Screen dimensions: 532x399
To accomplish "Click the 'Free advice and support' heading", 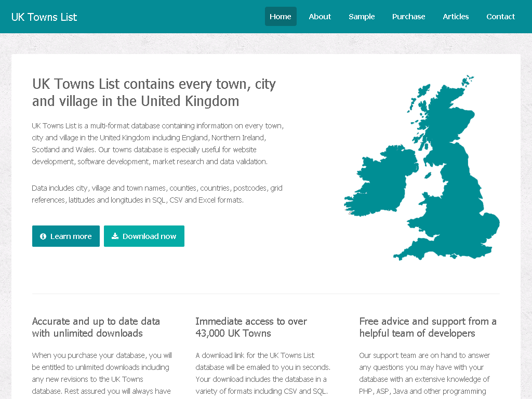I will pyautogui.click(x=428, y=327).
